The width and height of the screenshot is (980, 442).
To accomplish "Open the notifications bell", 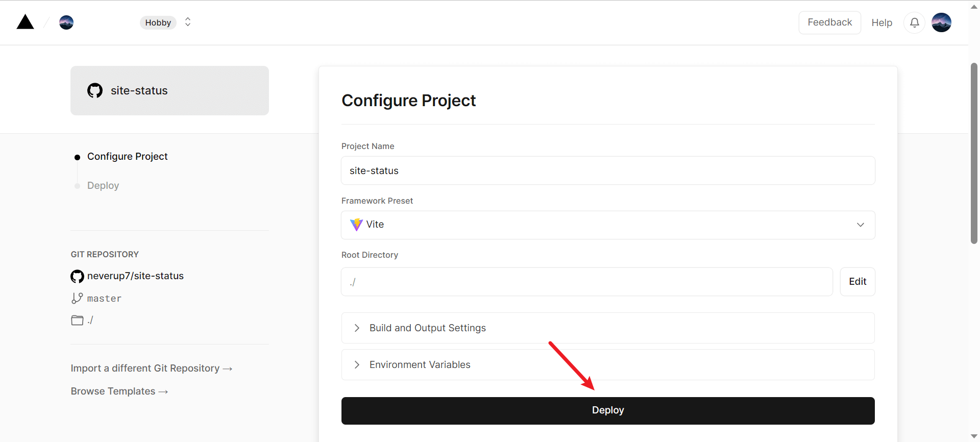I will click(x=914, y=22).
